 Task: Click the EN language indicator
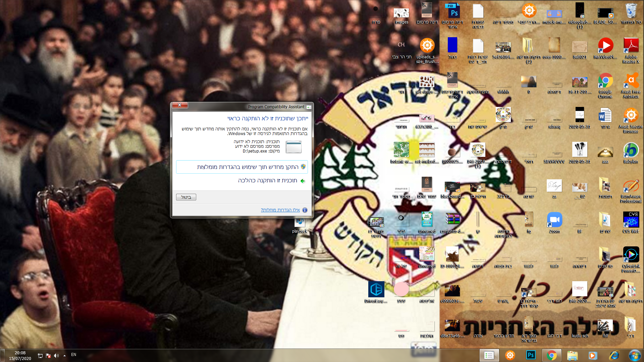pyautogui.click(x=73, y=355)
